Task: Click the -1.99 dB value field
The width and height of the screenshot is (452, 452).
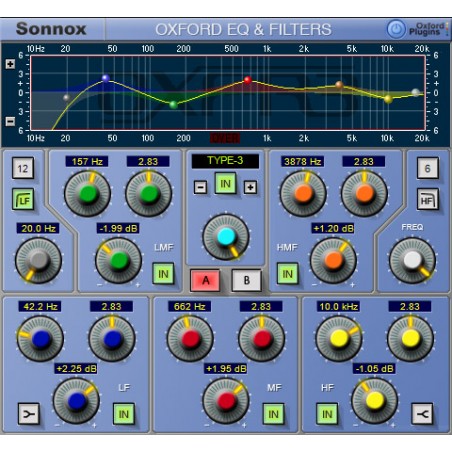Action: 118,228
